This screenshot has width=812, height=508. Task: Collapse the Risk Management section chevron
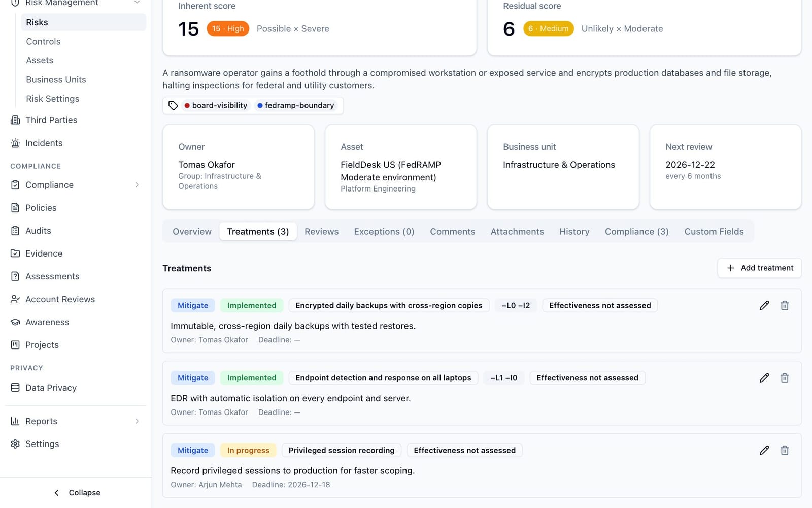pyautogui.click(x=137, y=3)
